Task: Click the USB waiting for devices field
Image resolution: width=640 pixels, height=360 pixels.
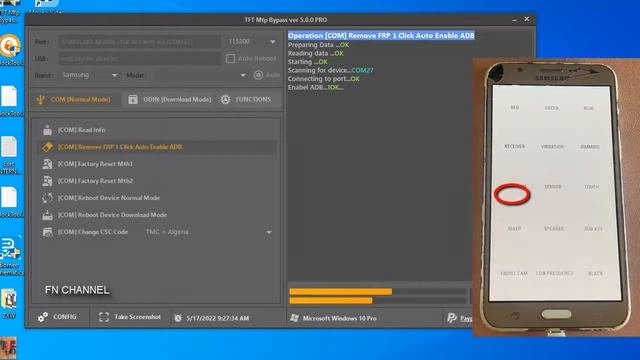Action: (x=140, y=59)
